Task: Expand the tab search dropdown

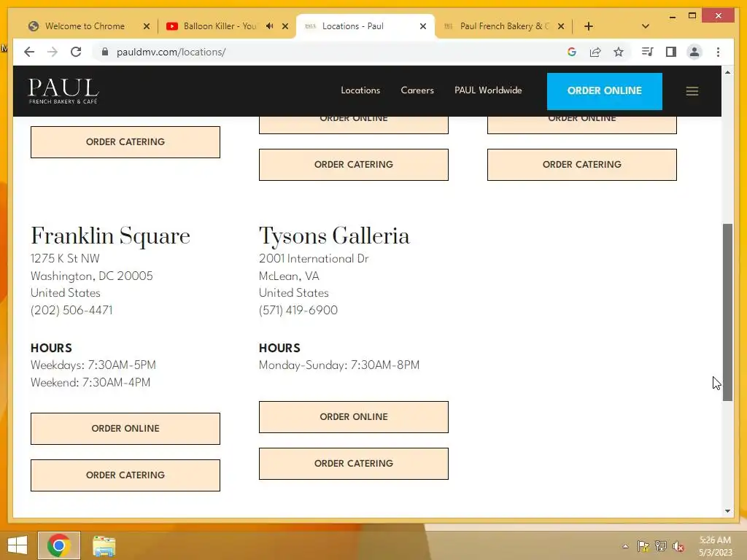Action: pos(645,26)
